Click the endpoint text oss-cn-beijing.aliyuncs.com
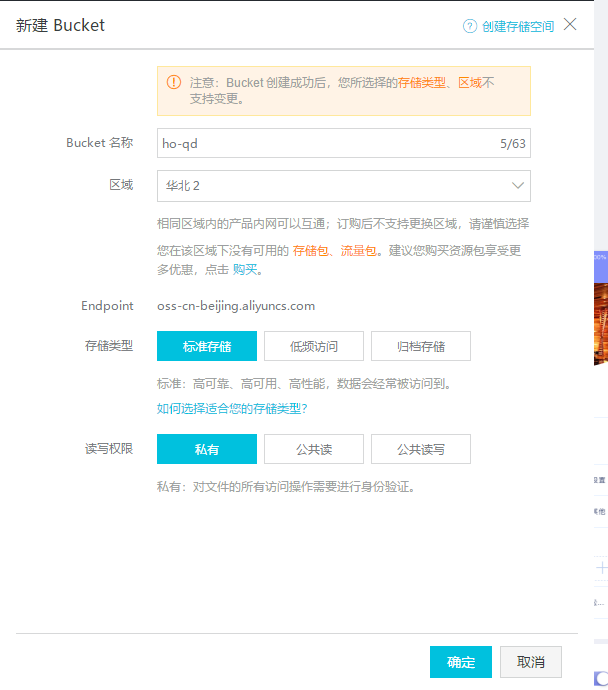 236,306
